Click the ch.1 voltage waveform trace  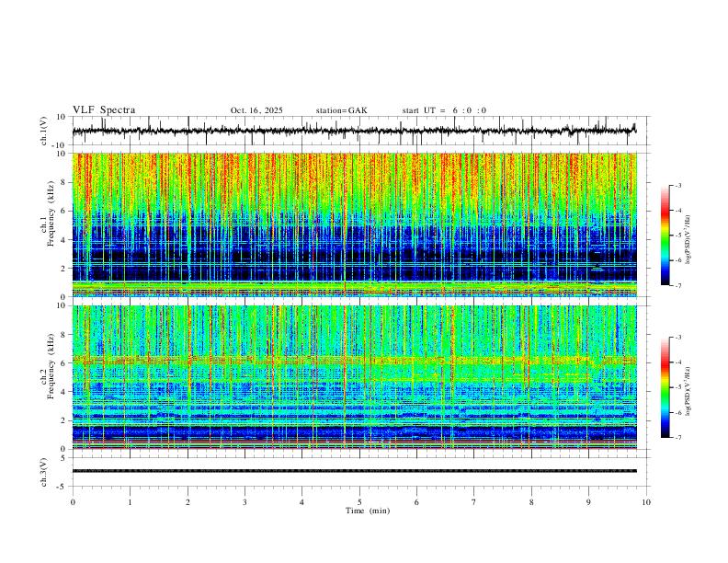pyautogui.click(x=354, y=131)
